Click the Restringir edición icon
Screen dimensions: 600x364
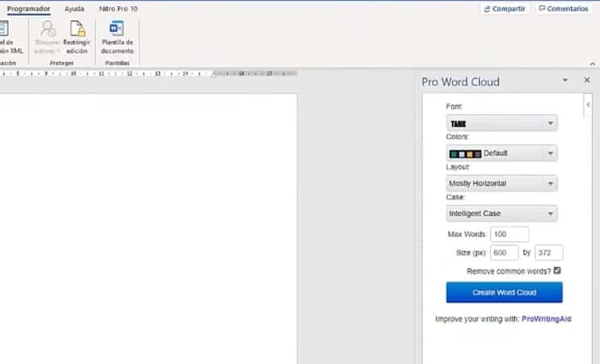tap(77, 30)
